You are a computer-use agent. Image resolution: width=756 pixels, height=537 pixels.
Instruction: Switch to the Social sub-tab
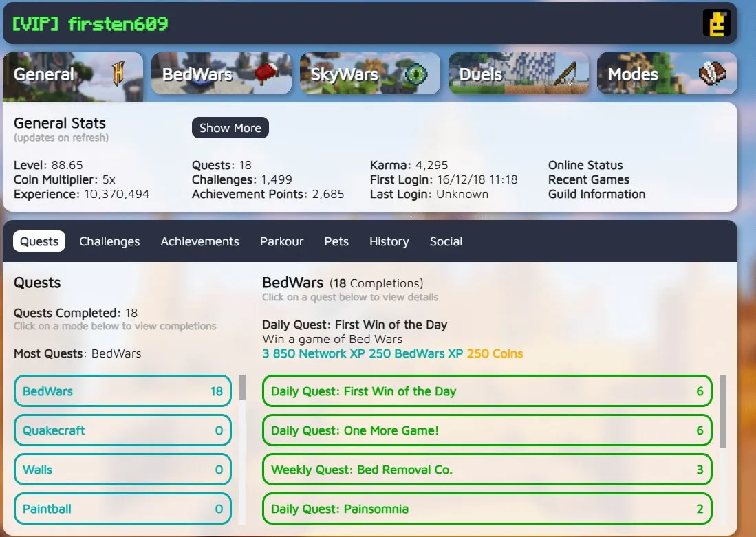446,241
